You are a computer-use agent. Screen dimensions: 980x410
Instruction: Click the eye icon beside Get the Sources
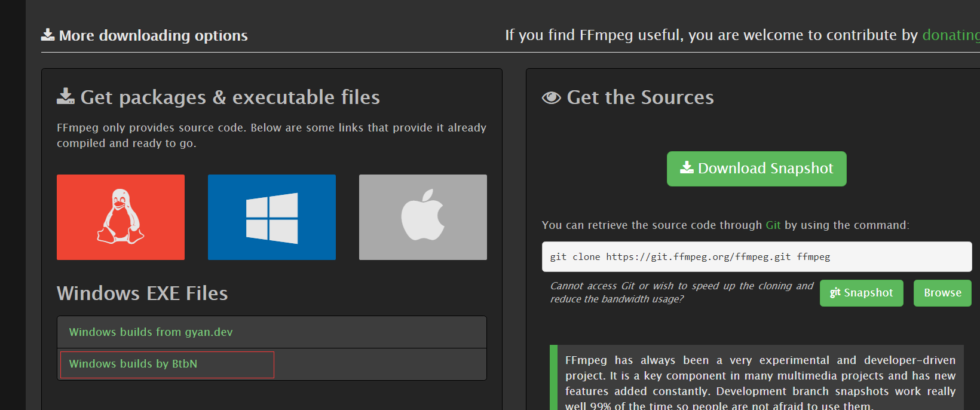pyautogui.click(x=551, y=97)
